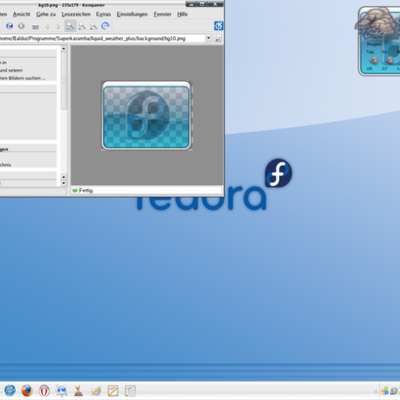This screenshot has height=400, width=400.
Task: Click the sidebar vertical scrollbar handle
Action: pos(64,81)
